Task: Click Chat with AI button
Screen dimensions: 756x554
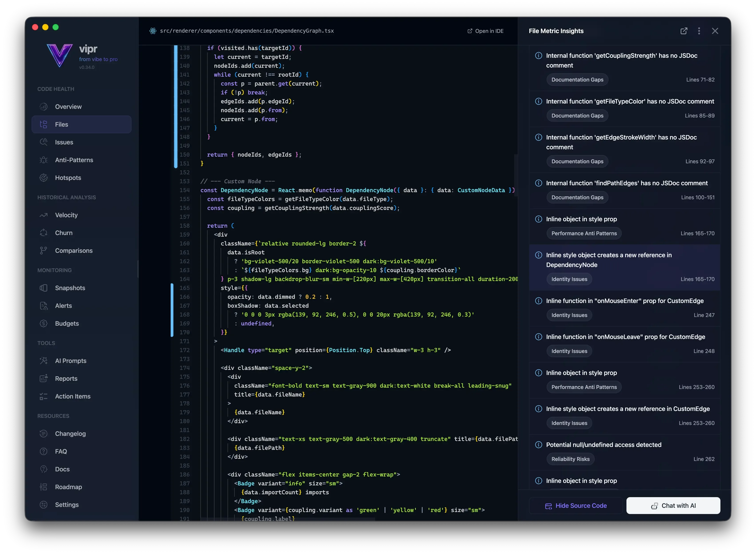Action: point(673,505)
